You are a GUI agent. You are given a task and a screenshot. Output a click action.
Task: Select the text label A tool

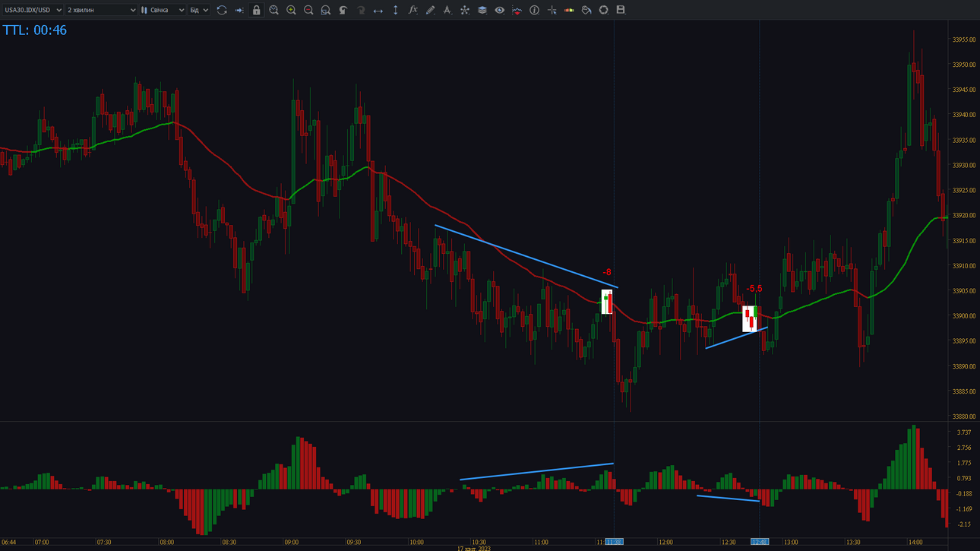pyautogui.click(x=447, y=10)
